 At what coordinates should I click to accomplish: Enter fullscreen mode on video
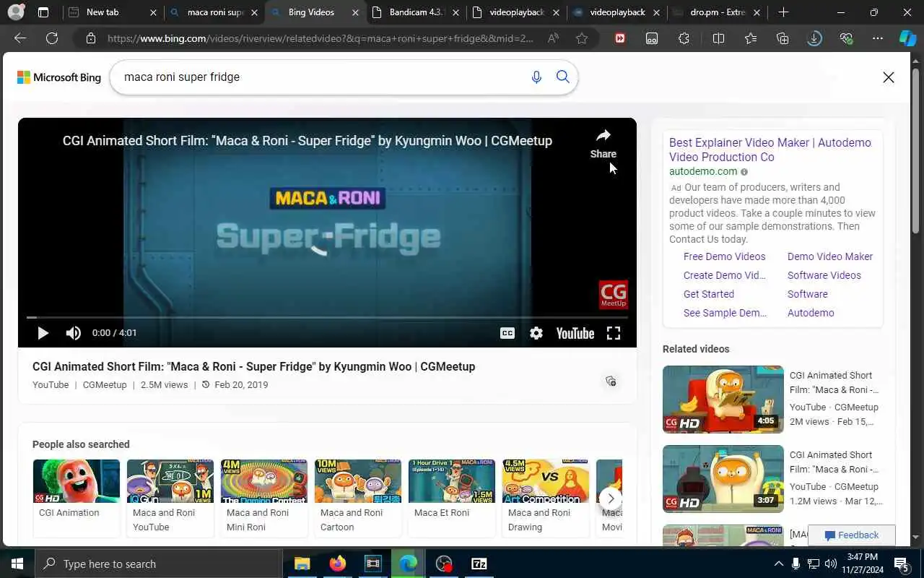point(614,333)
